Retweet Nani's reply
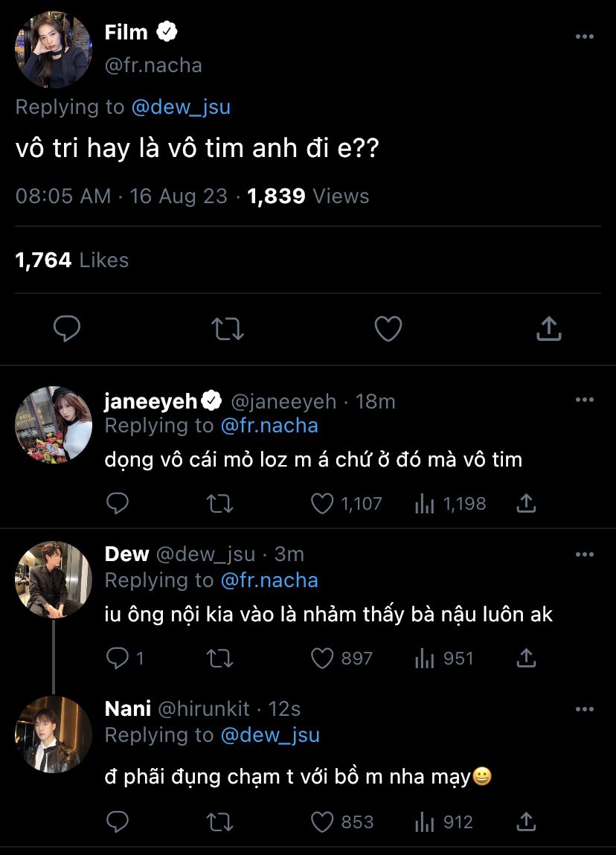Screen dimensions: 616x855 point(219,822)
